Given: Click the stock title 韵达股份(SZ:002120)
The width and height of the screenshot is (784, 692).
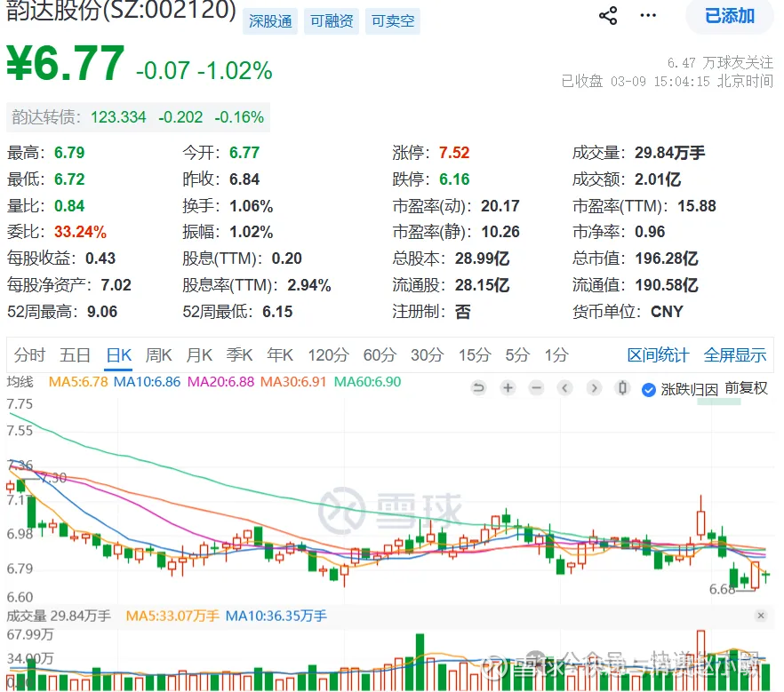Looking at the screenshot, I should tap(121, 10).
